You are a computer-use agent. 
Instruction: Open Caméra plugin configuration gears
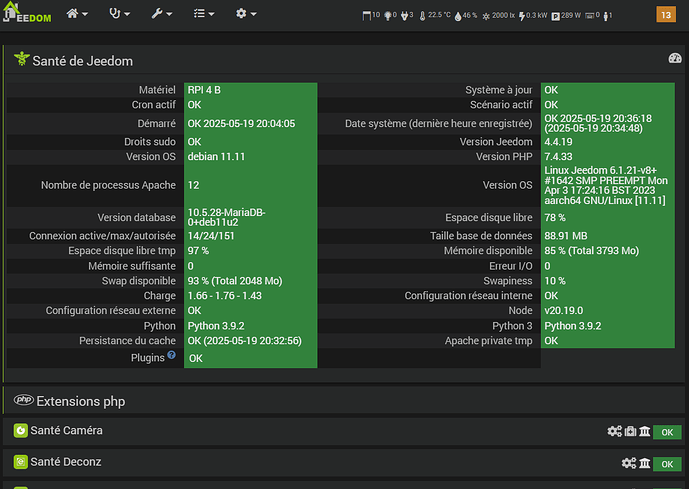[614, 431]
